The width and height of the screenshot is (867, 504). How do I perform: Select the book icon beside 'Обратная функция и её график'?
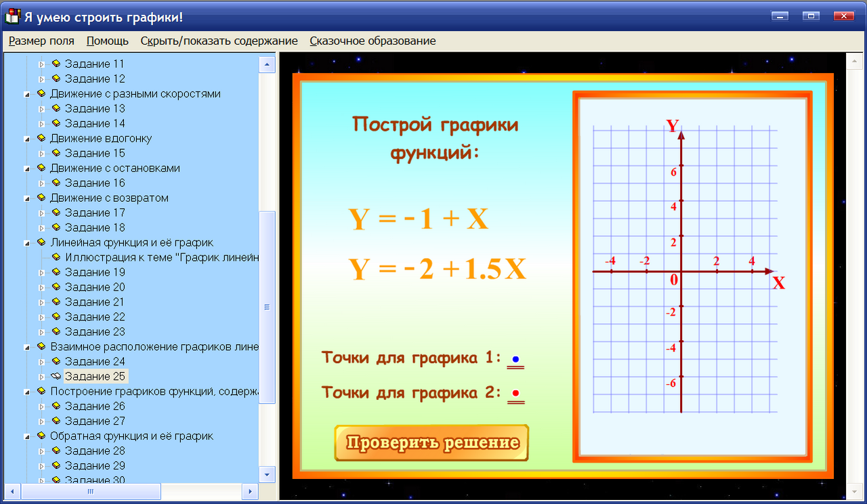click(x=41, y=436)
